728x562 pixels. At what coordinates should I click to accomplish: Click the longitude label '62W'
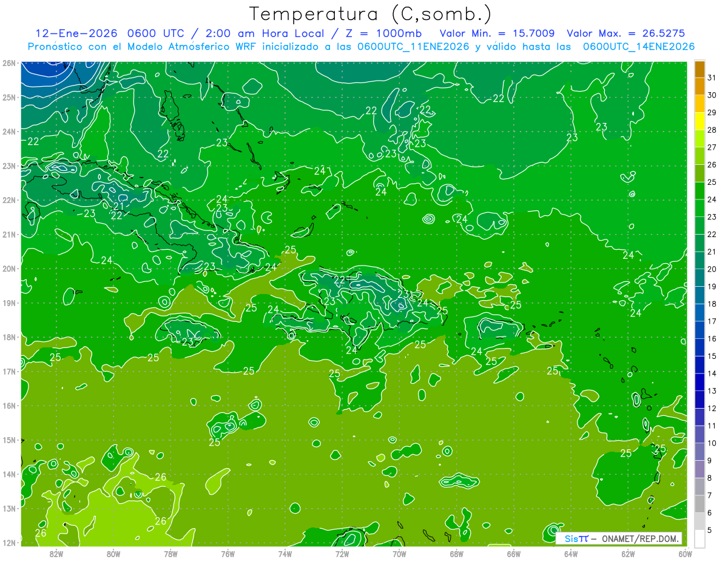(x=628, y=554)
